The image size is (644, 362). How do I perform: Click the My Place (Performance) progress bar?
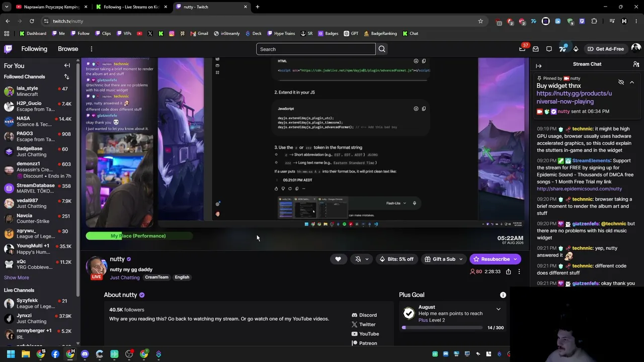click(139, 236)
